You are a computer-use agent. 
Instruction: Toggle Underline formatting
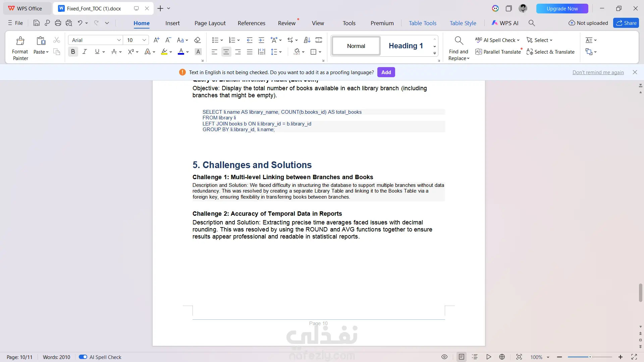[x=97, y=52]
